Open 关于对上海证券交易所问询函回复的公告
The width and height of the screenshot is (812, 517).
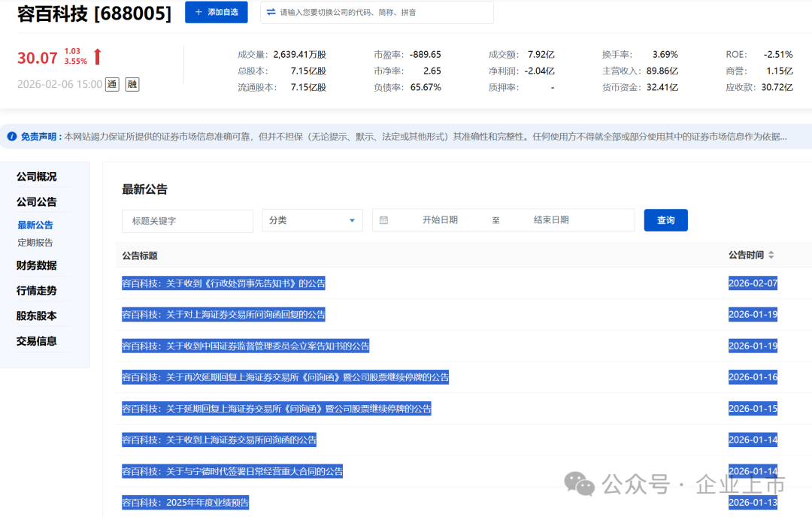(x=223, y=315)
